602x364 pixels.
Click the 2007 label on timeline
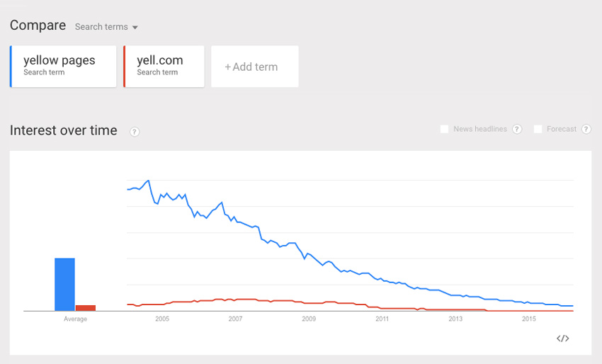(x=235, y=319)
